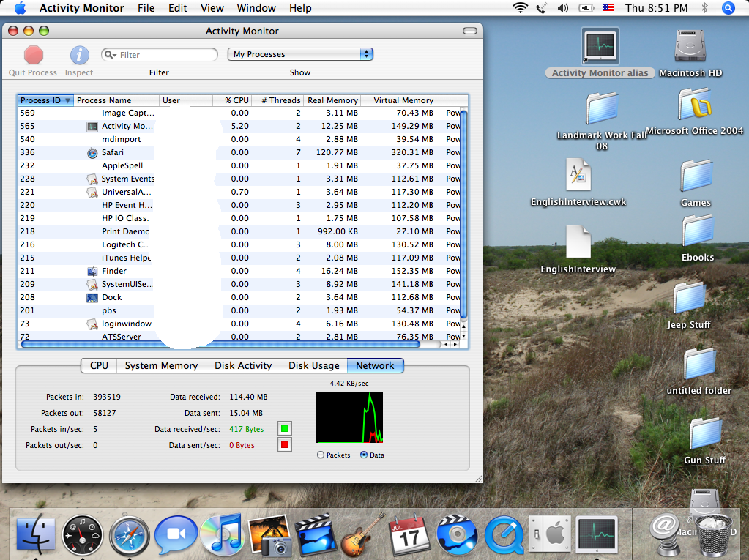The height and width of the screenshot is (560, 749).
Task: Click the green data received color swatch
Action: pos(284,428)
